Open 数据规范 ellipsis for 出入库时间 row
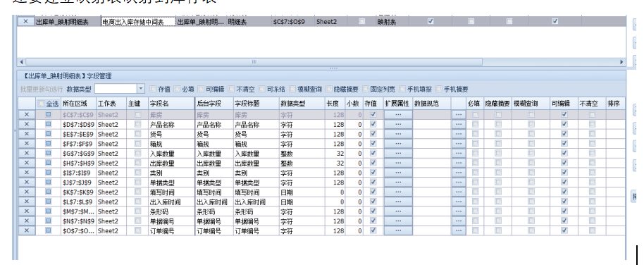 click(459, 202)
